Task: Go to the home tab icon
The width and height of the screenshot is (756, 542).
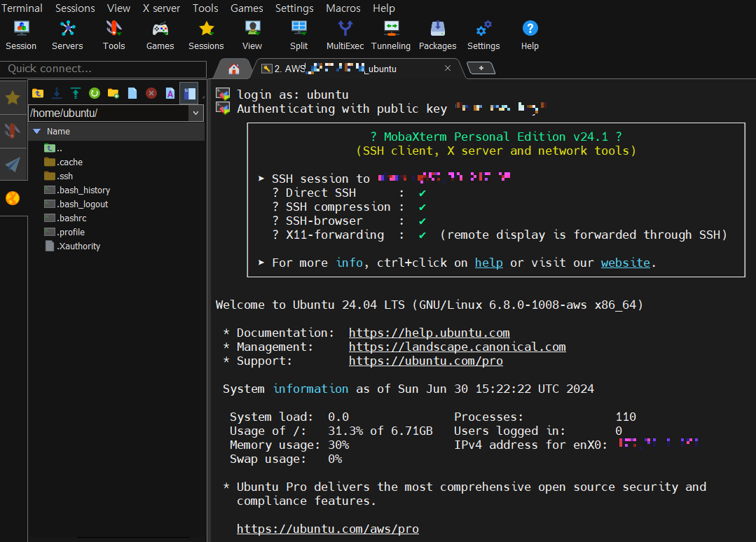Action: point(234,69)
